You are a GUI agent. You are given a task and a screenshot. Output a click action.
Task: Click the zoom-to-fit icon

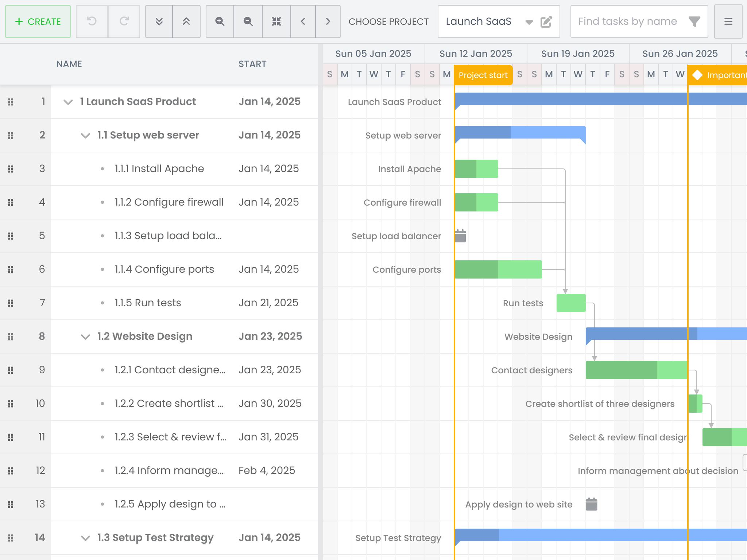pos(276,22)
